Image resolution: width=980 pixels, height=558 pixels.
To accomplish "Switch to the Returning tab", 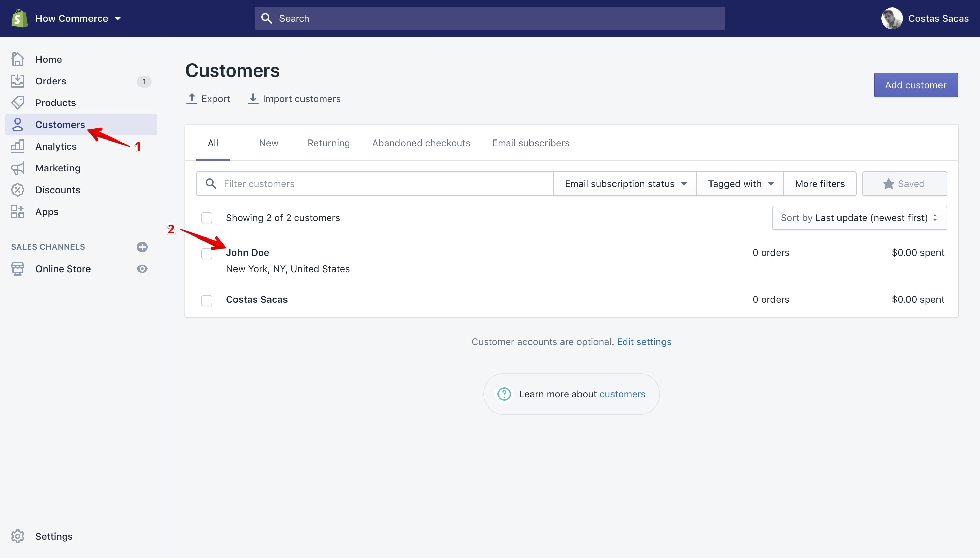I will click(328, 143).
